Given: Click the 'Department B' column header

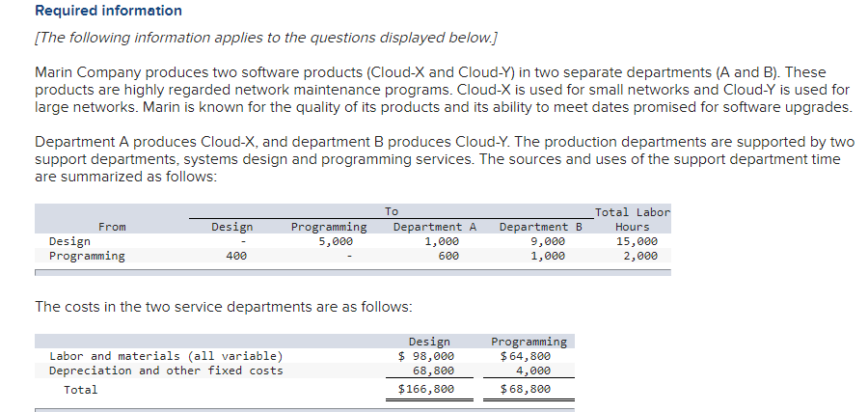Looking at the screenshot, I should 541,227.
